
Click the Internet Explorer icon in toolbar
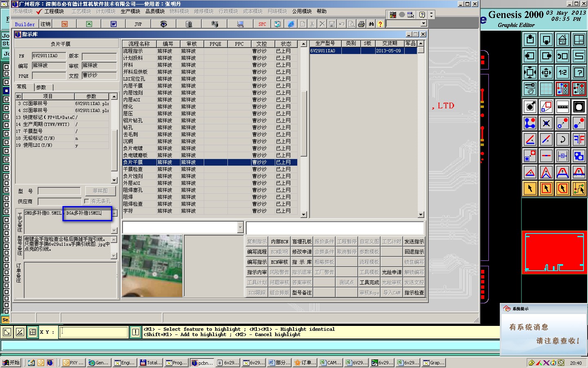pos(291,24)
